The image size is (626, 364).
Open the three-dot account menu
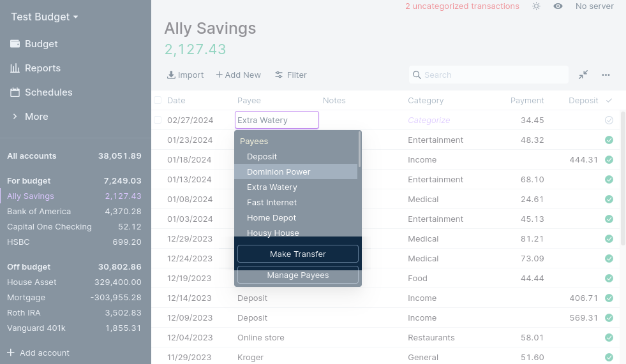pos(606,75)
